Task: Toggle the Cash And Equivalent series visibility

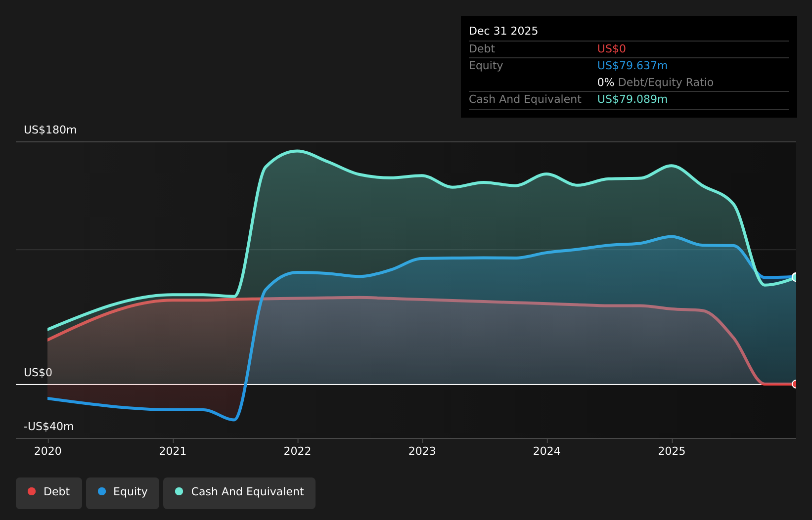Action: point(239,492)
